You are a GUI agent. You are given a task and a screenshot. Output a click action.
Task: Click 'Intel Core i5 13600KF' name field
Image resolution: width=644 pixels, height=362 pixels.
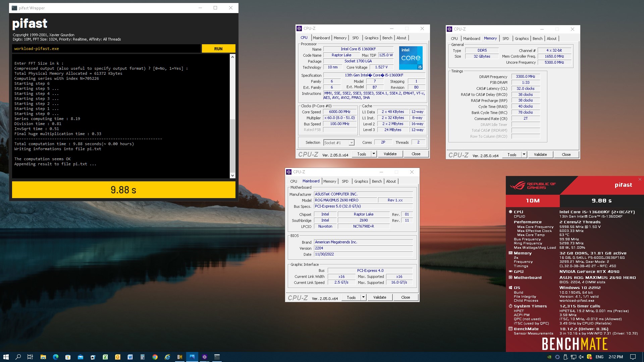[x=358, y=49]
